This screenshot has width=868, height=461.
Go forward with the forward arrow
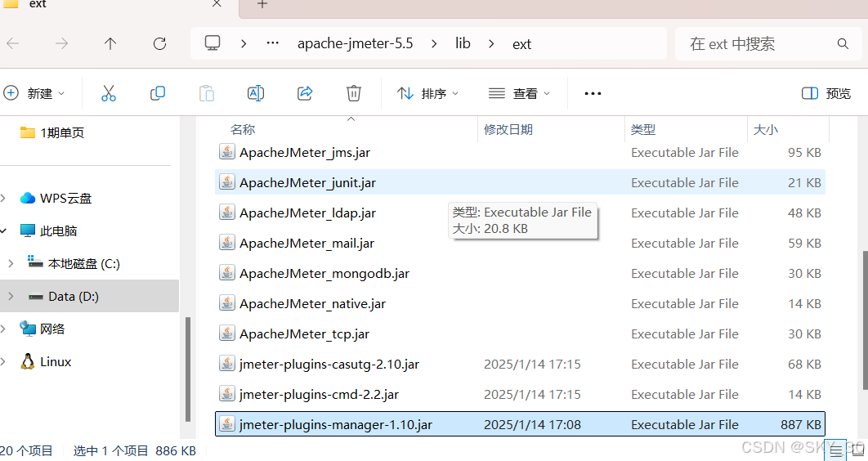(x=61, y=43)
